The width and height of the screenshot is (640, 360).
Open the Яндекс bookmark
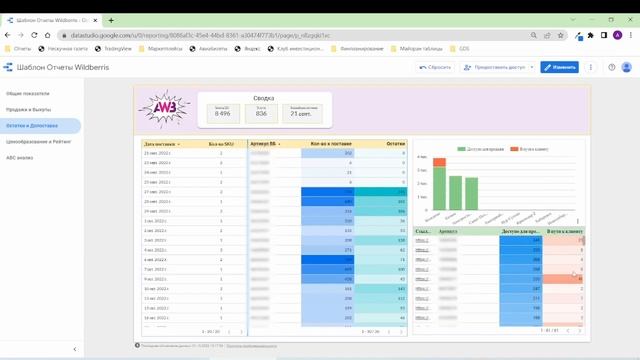247,49
